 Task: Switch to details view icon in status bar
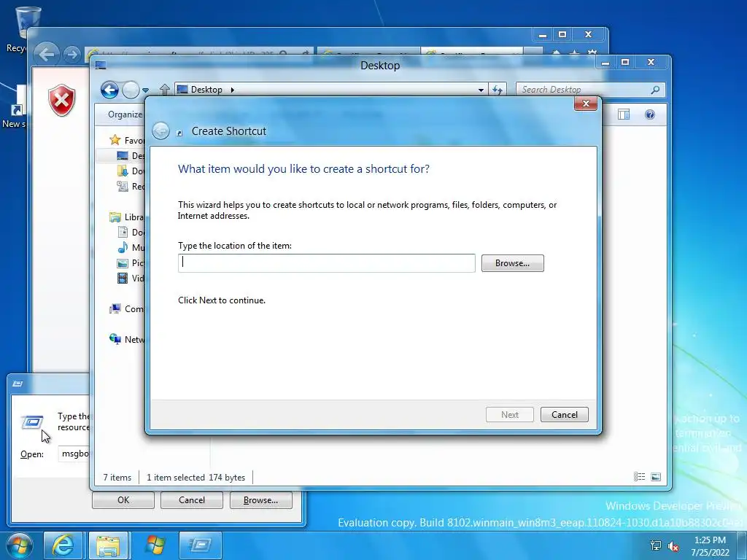tap(639, 477)
